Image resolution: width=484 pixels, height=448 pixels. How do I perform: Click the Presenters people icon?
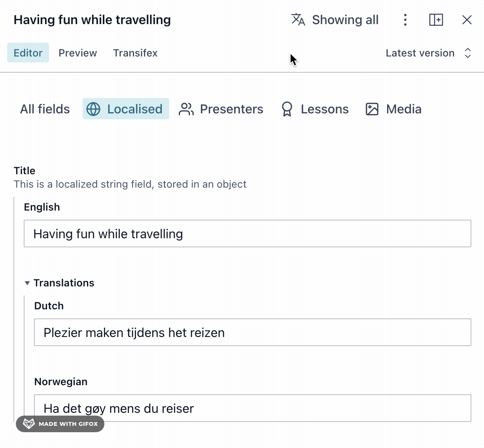click(x=186, y=109)
